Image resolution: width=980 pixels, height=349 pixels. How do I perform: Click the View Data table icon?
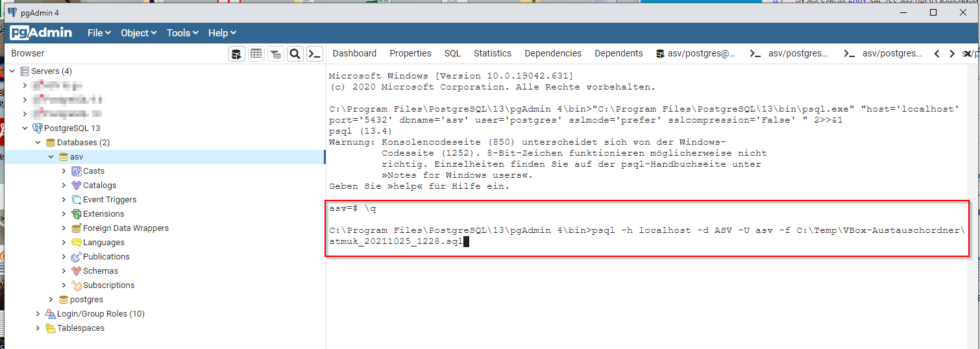tap(256, 54)
